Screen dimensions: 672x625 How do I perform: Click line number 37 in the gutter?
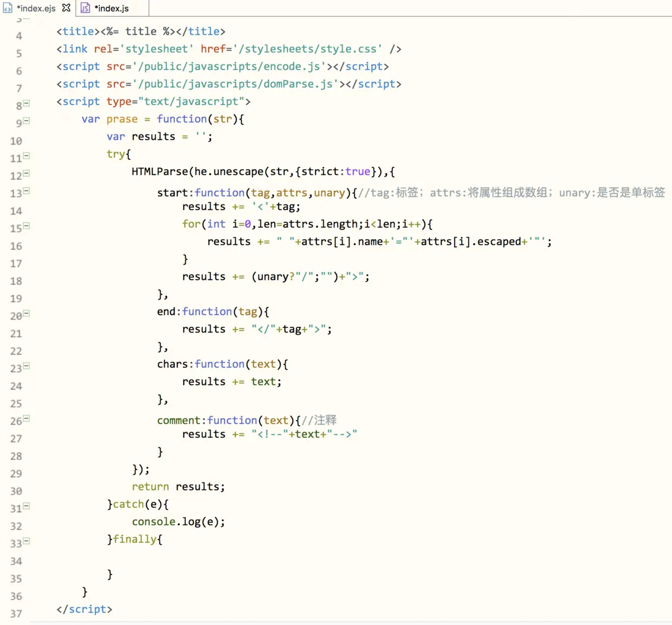point(16,614)
